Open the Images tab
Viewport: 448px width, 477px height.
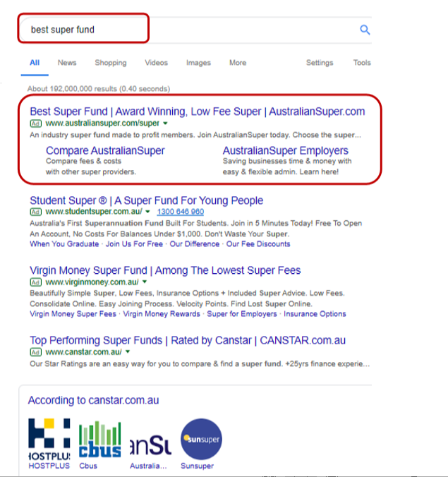(198, 63)
